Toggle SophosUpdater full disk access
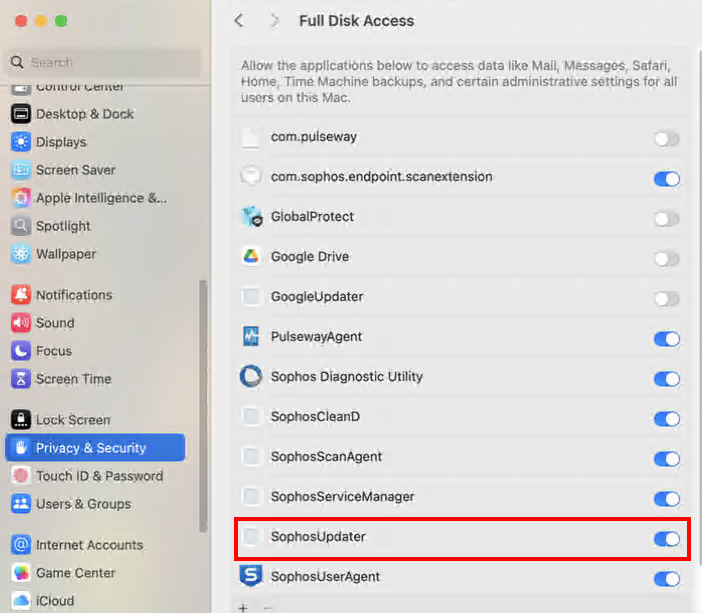The image size is (702, 613). (667, 539)
